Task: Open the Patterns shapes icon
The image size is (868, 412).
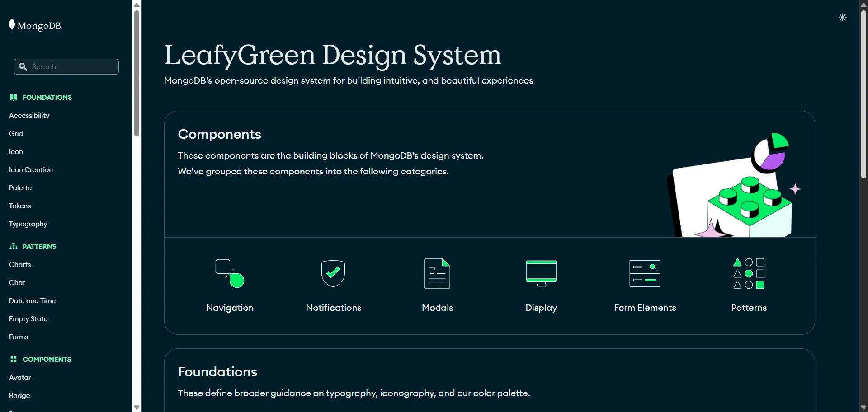Action: [749, 273]
